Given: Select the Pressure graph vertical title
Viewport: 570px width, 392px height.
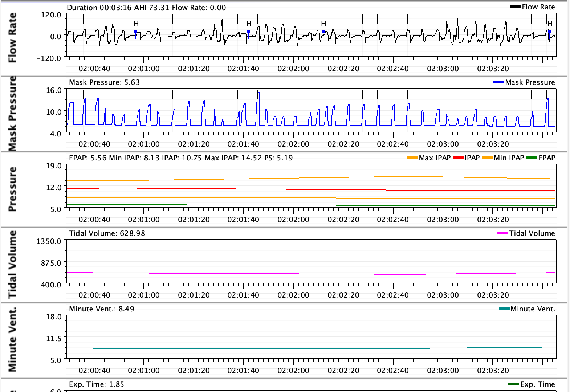Looking at the screenshot, I should 12,189.
